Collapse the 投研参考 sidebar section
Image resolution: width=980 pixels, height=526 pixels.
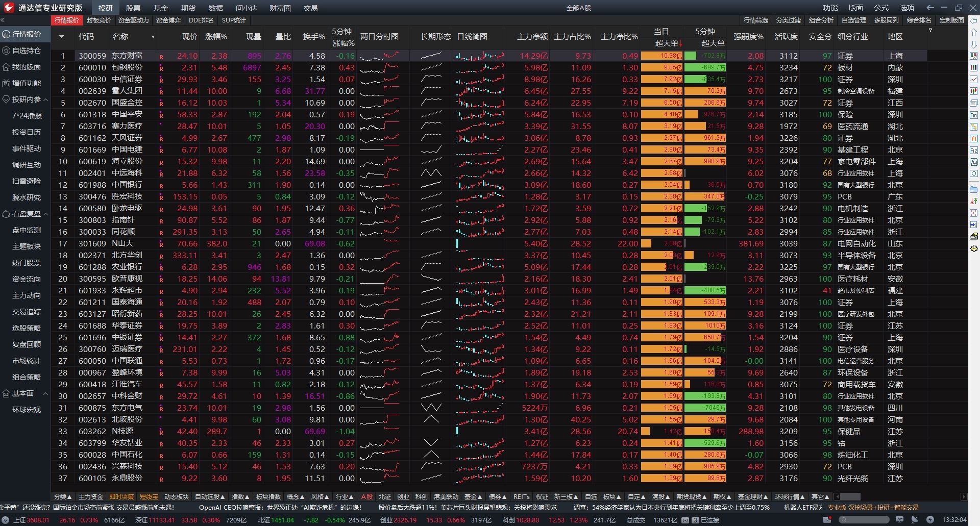(45, 99)
